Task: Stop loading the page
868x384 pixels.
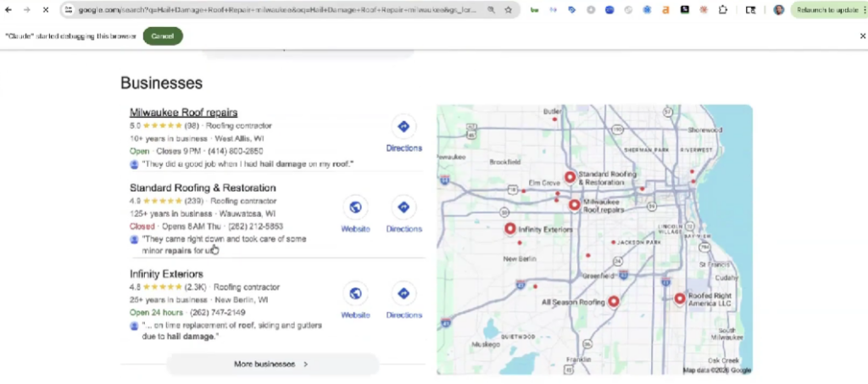Action: pos(46,10)
